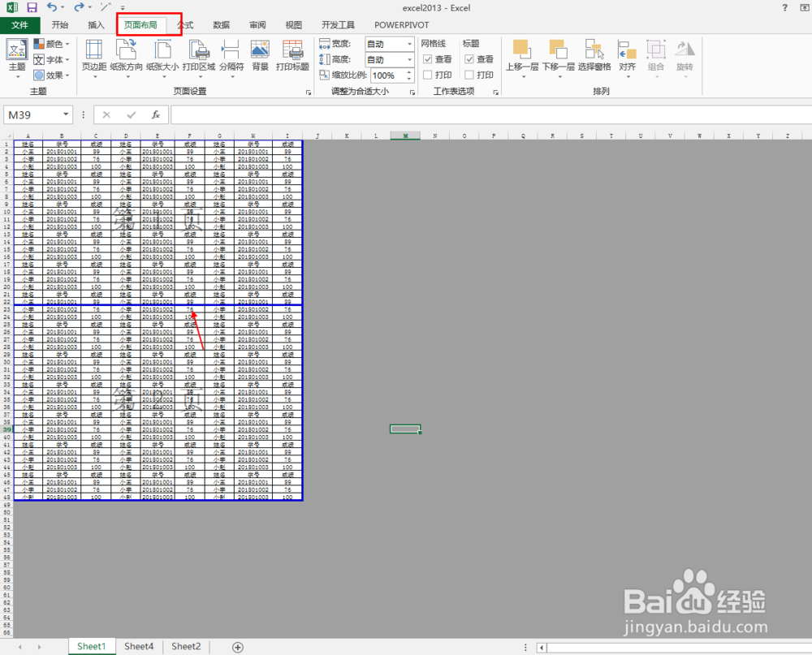Add a new sheet with plus button
Screen dimensions: 812x655
(x=238, y=647)
